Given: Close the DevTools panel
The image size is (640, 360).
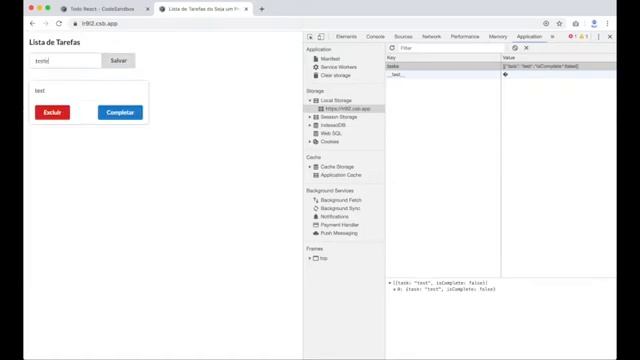Looking at the screenshot, I should pyautogui.click(x=610, y=37).
